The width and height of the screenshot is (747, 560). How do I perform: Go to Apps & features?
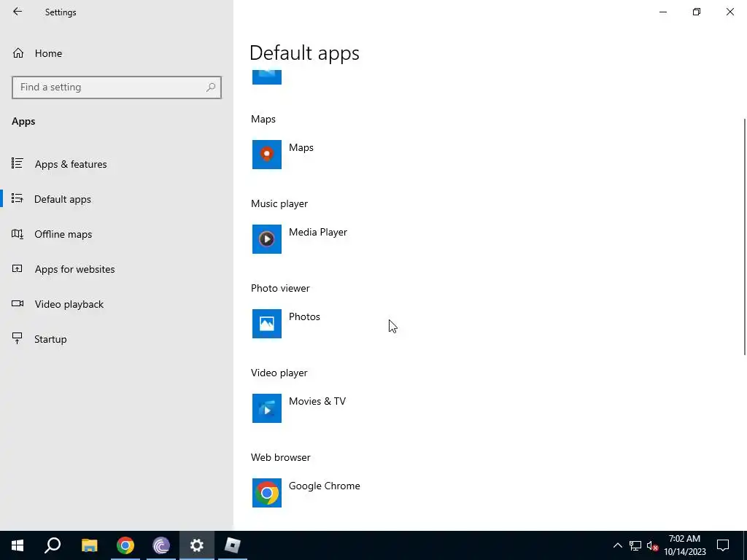click(117, 164)
